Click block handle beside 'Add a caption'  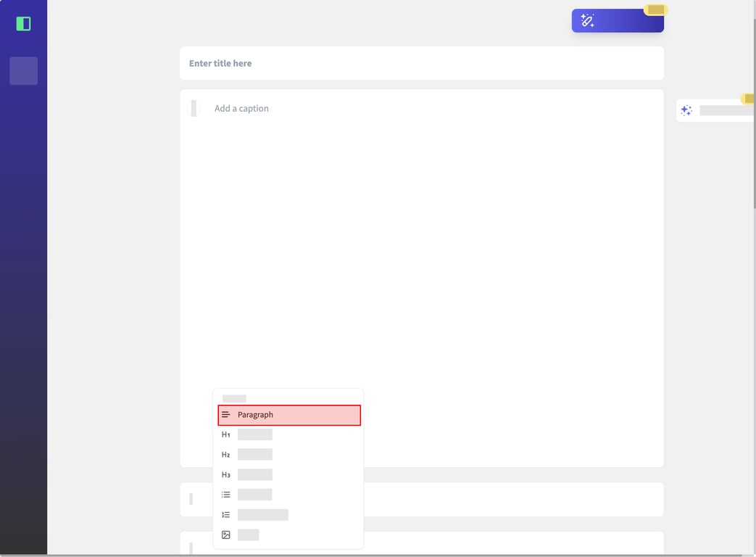click(x=194, y=109)
